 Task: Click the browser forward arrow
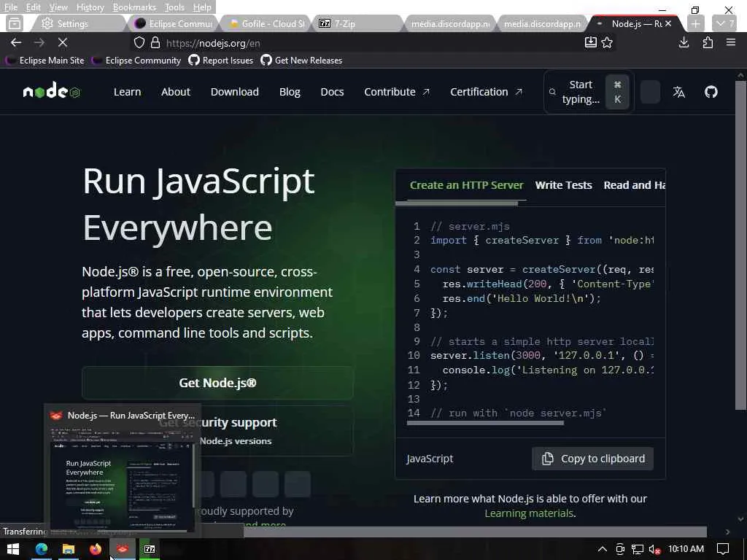39,43
